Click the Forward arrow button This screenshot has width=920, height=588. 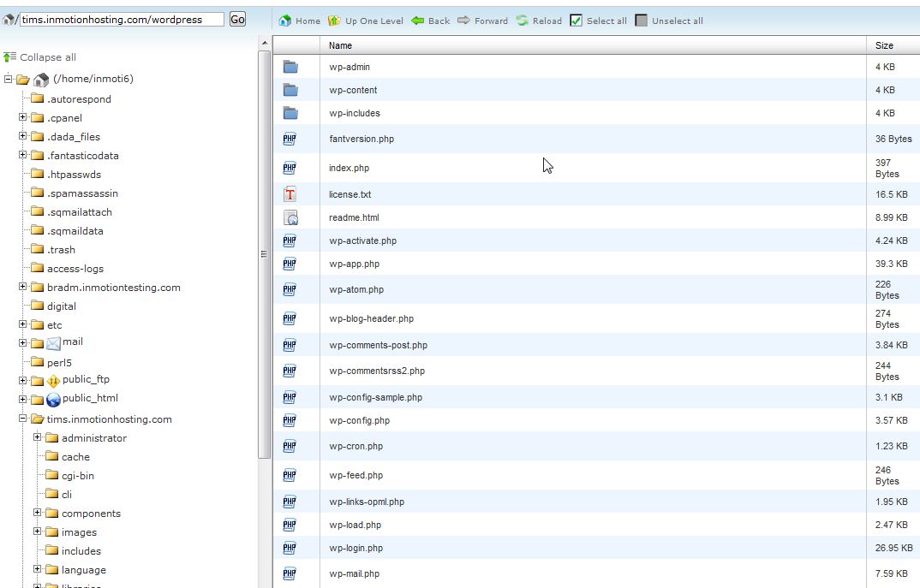(464, 21)
